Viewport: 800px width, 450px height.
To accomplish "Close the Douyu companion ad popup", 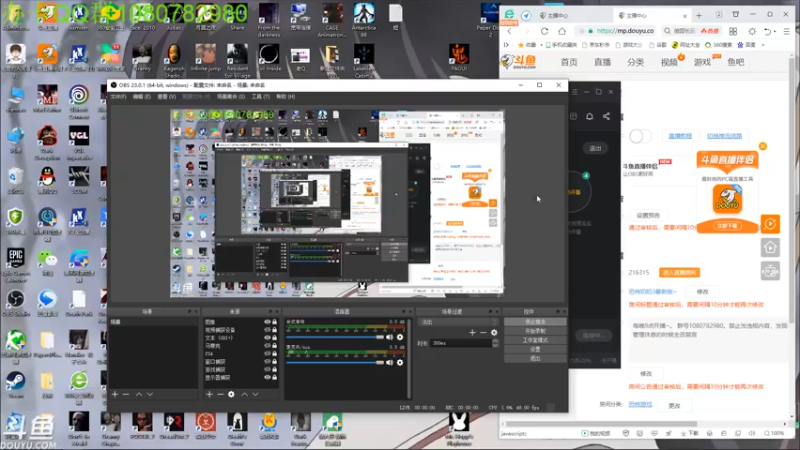I will pyautogui.click(x=763, y=146).
